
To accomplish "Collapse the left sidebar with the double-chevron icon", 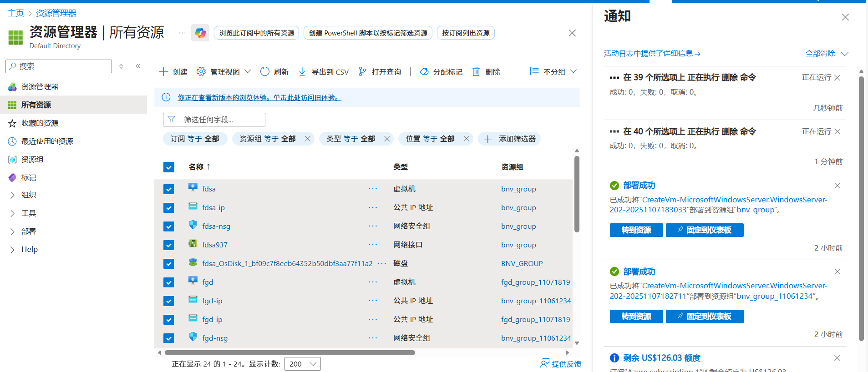I will click(138, 66).
